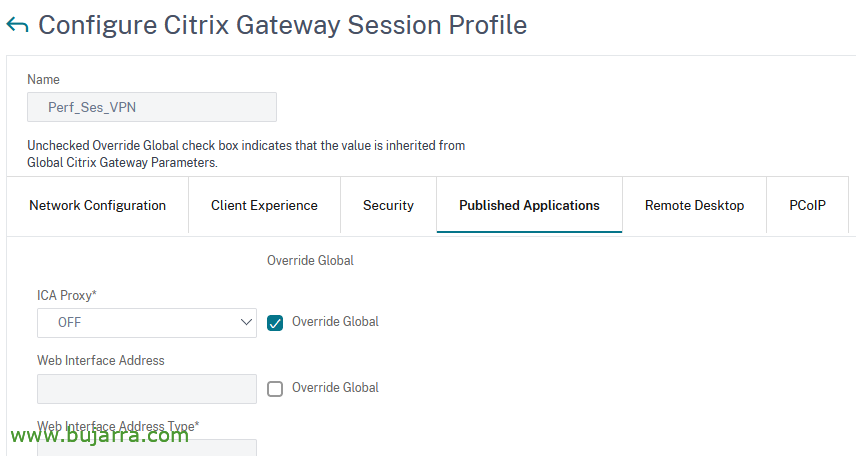Check Override Global for Web Interface Address
Screen dimensions: 856x456
[275, 389]
